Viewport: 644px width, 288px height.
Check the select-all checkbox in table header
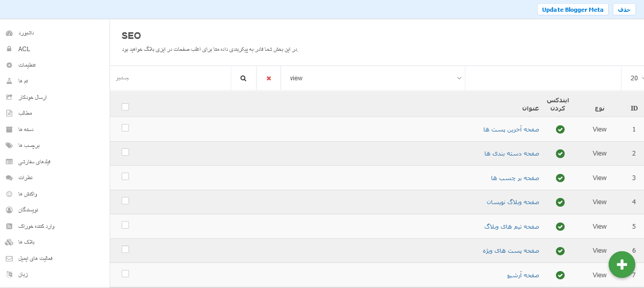coord(125,107)
